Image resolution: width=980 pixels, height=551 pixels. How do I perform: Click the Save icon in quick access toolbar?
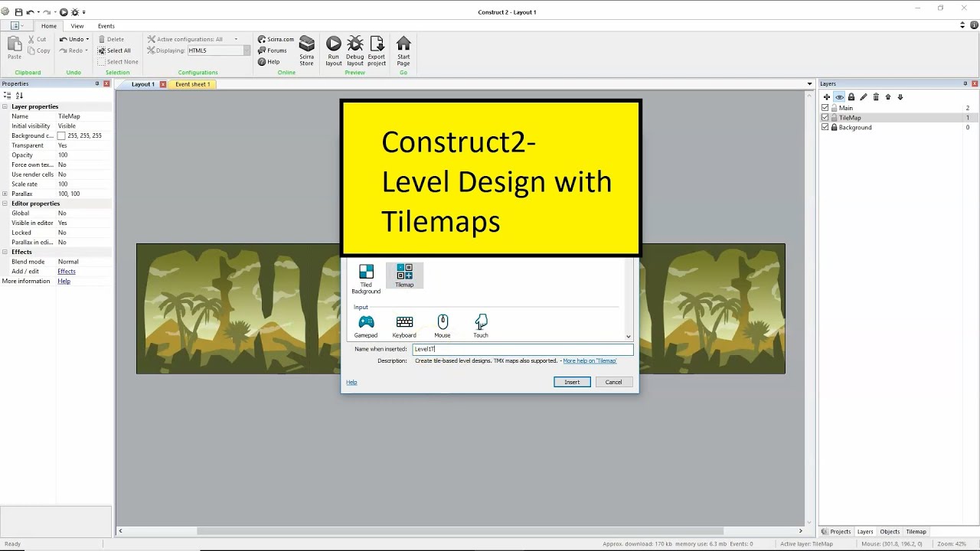coord(18,12)
